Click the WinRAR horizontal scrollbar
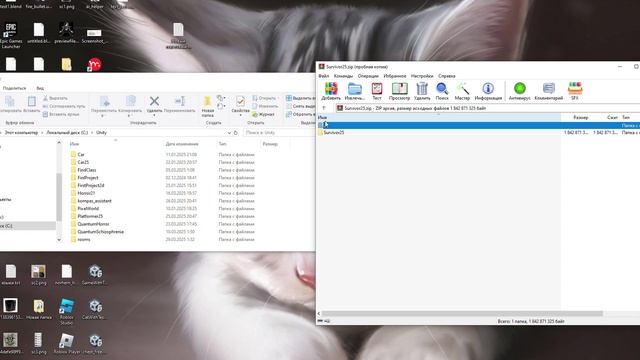Viewport: 640px width, 360px height. pos(462,313)
